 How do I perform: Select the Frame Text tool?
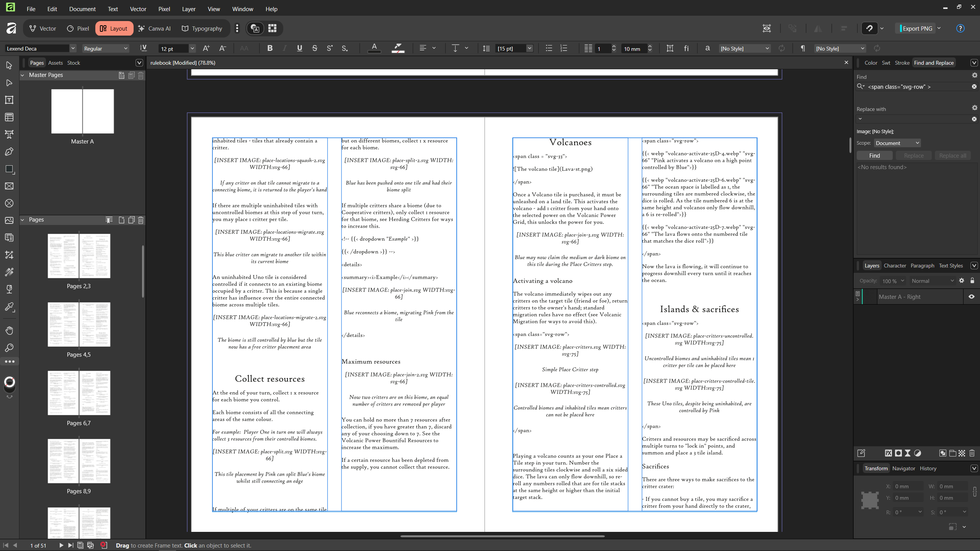(9, 100)
